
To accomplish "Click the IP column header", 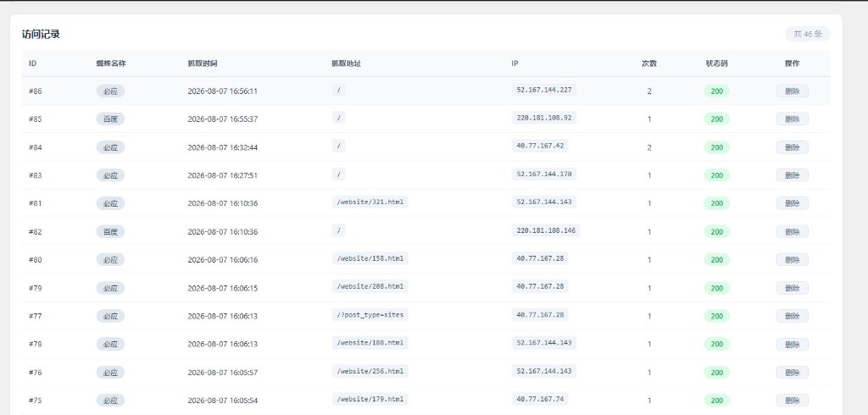I will (x=515, y=64).
